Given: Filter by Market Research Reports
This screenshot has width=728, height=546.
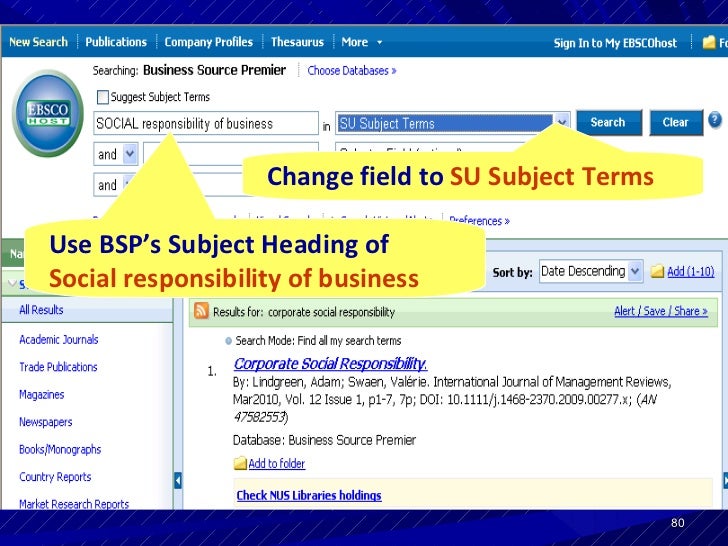Looking at the screenshot, I should coord(74,504).
